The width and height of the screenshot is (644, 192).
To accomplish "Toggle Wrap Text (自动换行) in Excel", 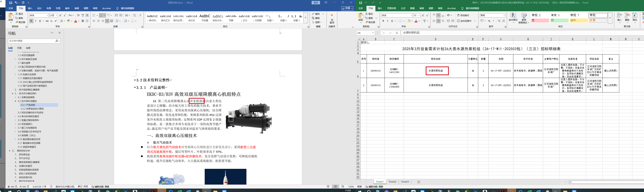I will coord(463,15).
